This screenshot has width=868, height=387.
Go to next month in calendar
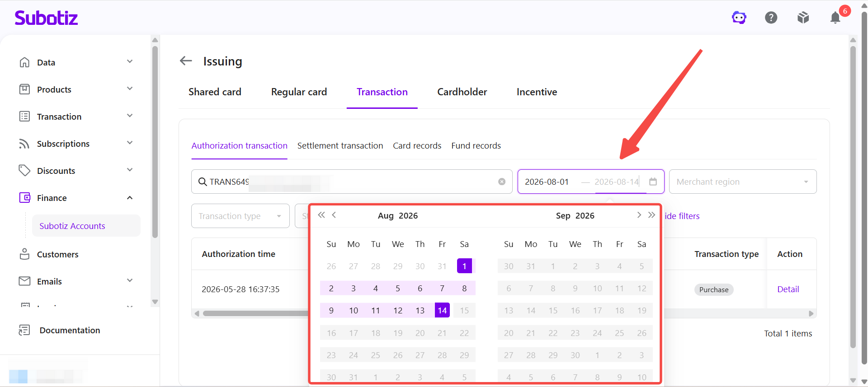639,215
